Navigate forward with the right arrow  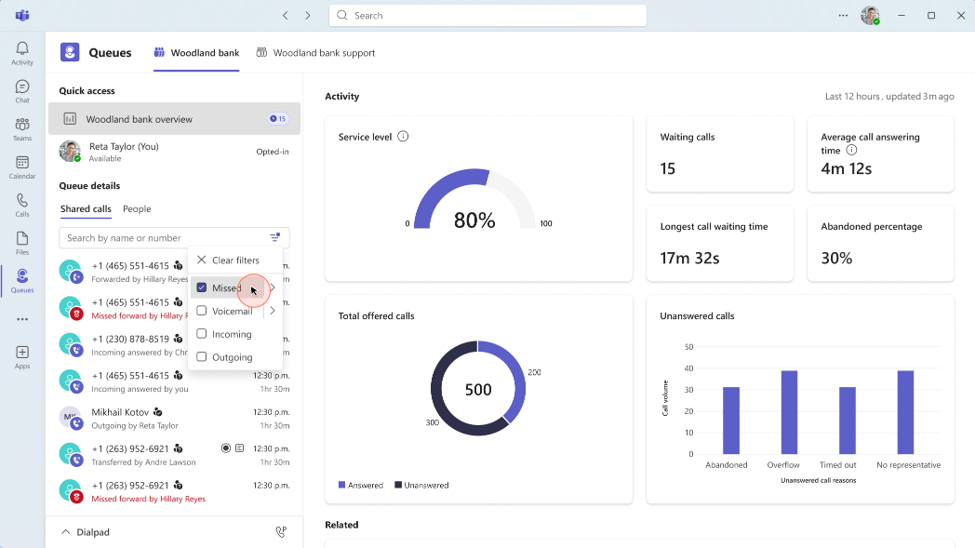click(308, 16)
